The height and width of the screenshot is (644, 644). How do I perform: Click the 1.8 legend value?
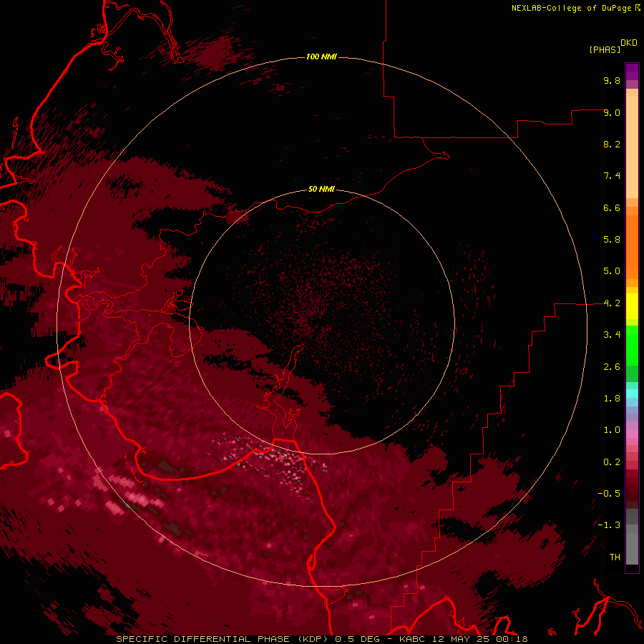click(x=612, y=399)
